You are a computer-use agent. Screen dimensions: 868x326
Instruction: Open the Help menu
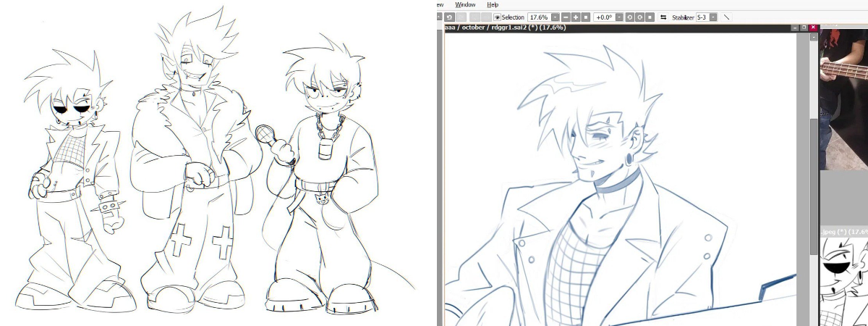point(493,4)
